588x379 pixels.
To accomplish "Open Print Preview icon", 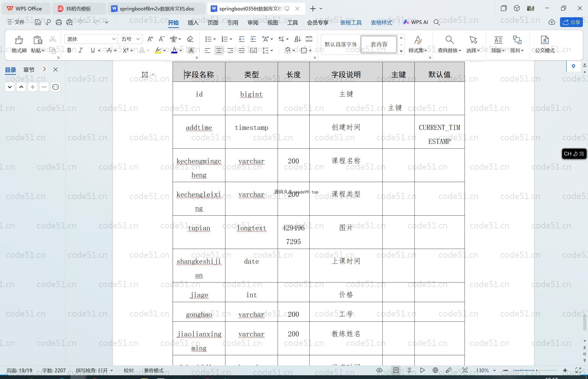I will pos(70,22).
